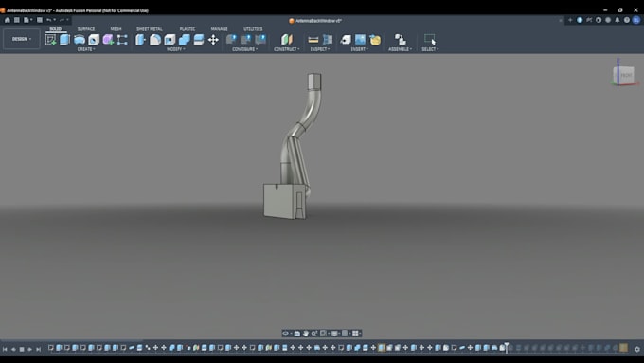This screenshot has width=644, height=363.
Task: Select the Measure tool
Action: (x=313, y=40)
